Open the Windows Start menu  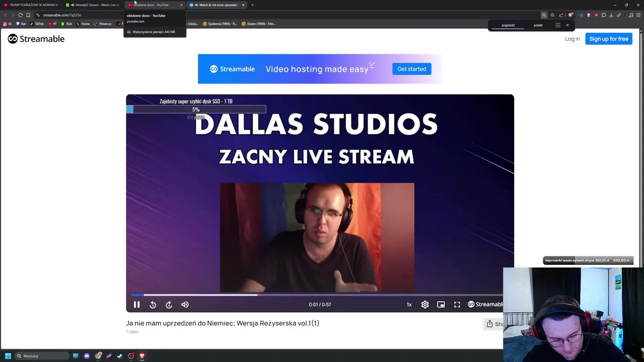coord(8,356)
